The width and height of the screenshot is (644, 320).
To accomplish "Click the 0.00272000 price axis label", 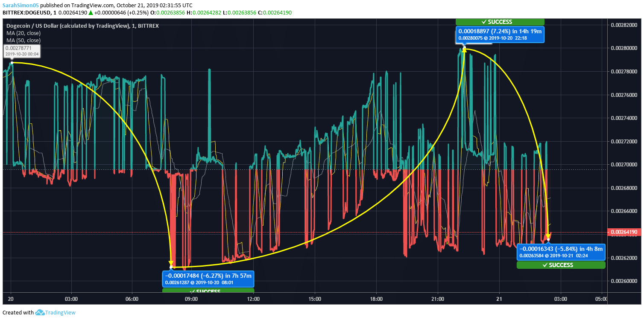I will click(625, 141).
